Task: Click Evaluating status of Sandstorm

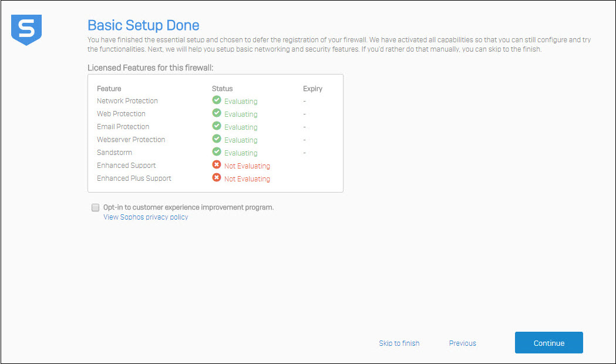Action: (241, 153)
